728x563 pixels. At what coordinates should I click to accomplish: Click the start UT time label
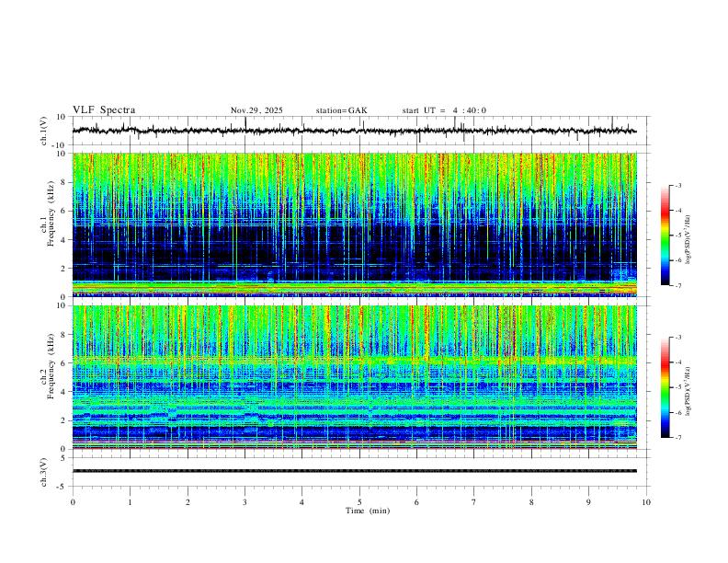pos(444,110)
